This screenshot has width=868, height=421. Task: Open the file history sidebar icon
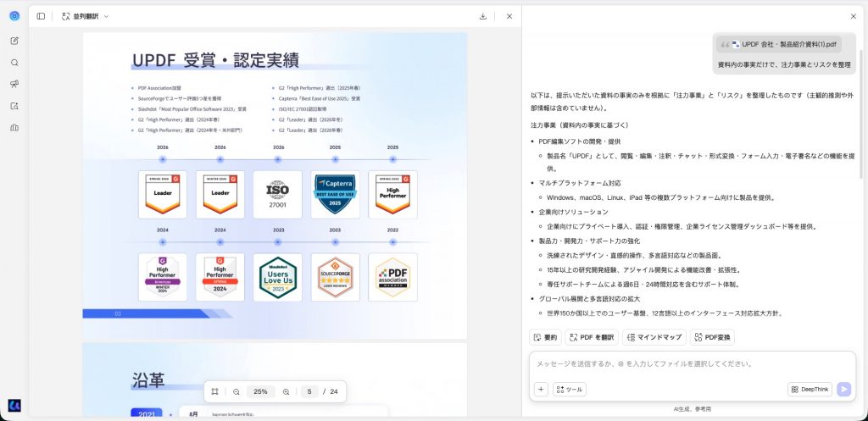pos(14,106)
